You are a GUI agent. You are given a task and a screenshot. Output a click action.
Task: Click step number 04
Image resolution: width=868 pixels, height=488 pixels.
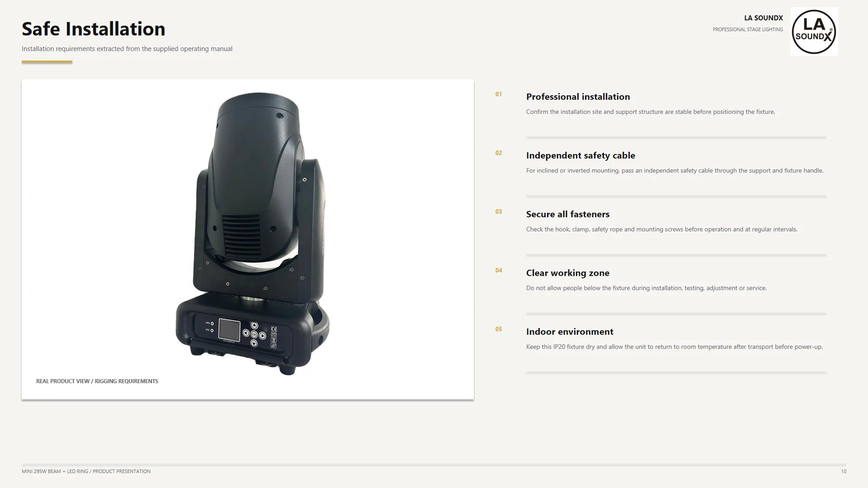[x=499, y=271]
